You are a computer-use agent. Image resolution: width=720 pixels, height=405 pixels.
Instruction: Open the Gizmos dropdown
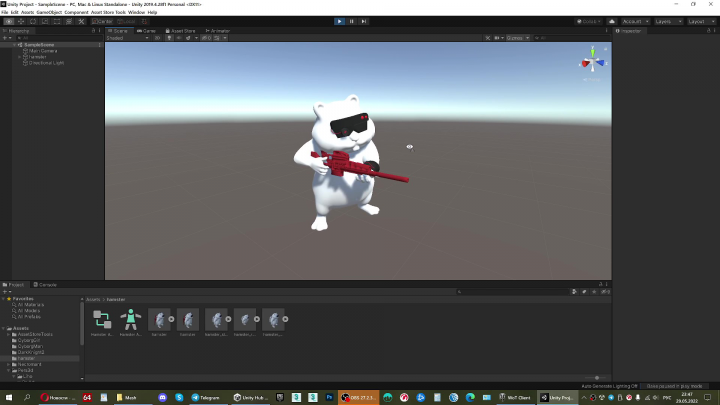(x=518, y=38)
